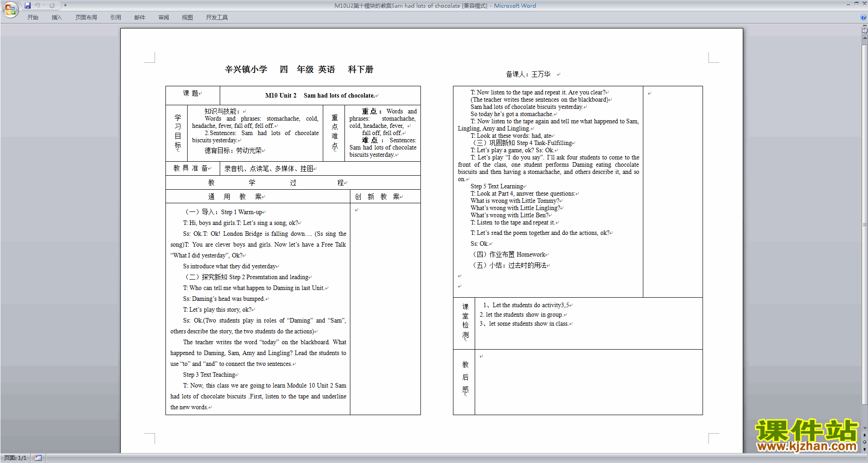
Task: Click the vertical scrollbar up arrow
Action: click(864, 38)
